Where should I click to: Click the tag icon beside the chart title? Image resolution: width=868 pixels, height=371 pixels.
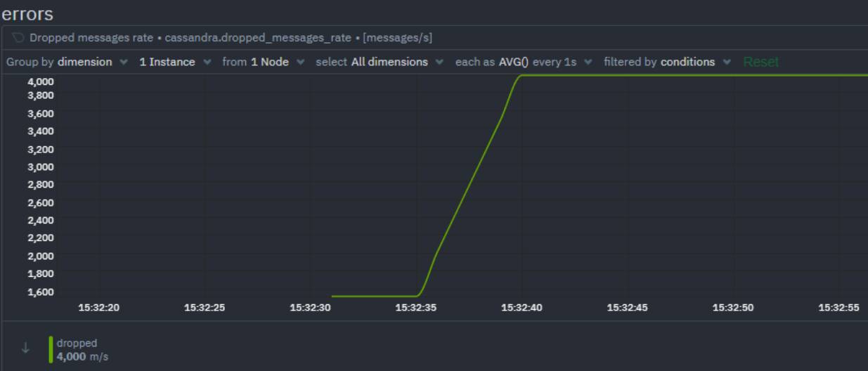(18, 38)
